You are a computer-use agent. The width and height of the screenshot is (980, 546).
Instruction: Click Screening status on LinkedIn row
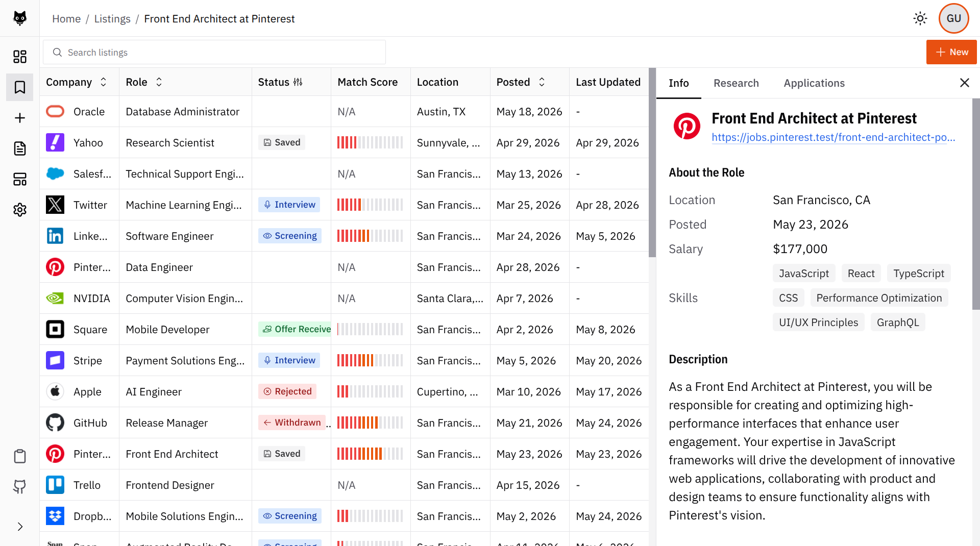pyautogui.click(x=289, y=236)
